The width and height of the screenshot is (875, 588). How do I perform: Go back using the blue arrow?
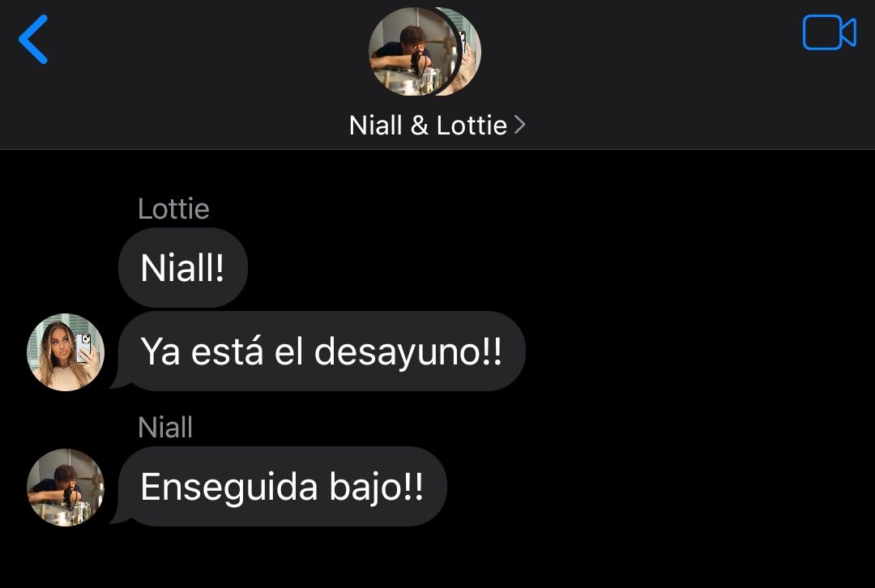click(x=33, y=39)
